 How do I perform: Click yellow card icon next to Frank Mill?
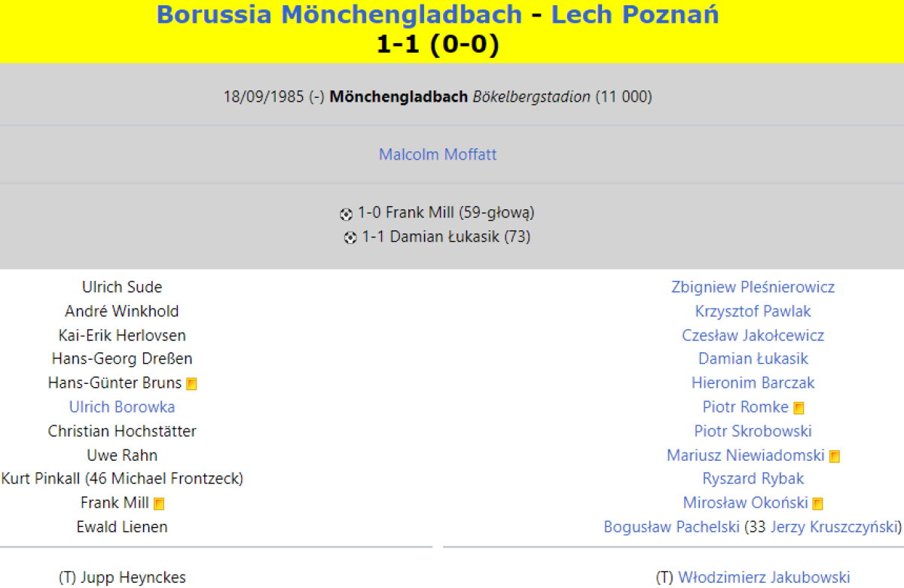[159, 504]
